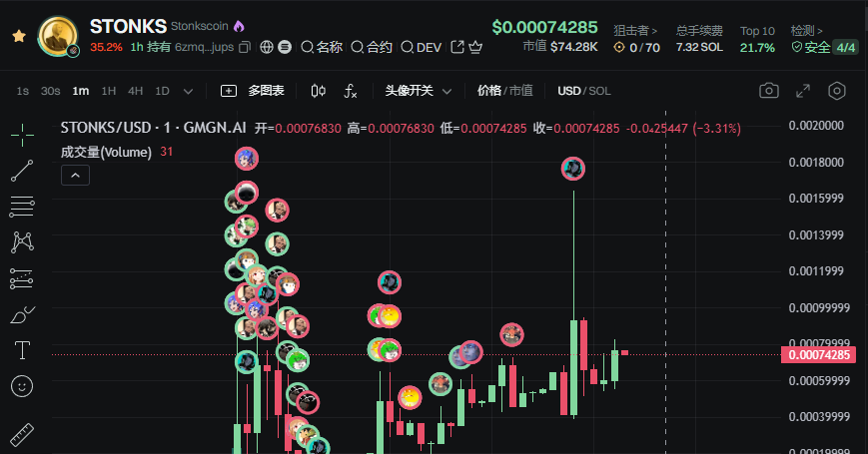
Task: Click the 成交量(Volume) indicator label
Action: 106,152
